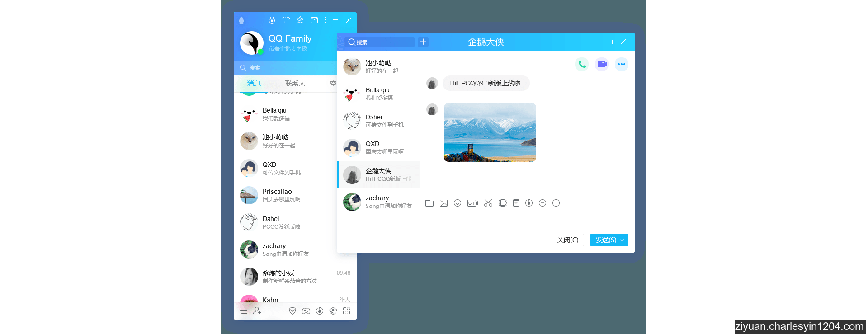Switch to the 联系人 tab
The image size is (868, 334).
(295, 83)
